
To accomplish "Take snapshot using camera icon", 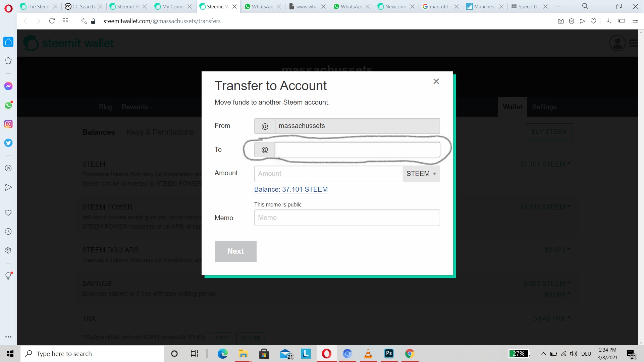I will click(x=560, y=21).
